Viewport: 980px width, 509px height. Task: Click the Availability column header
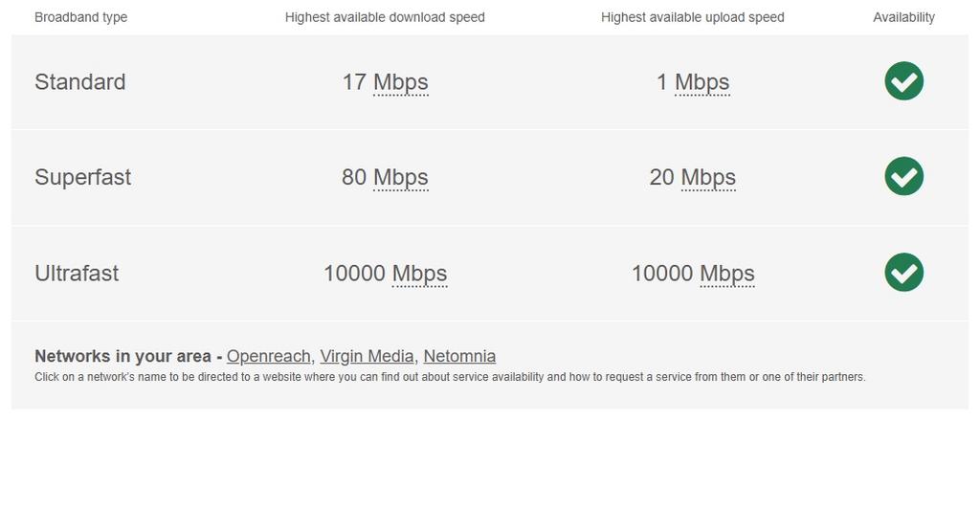tap(903, 17)
